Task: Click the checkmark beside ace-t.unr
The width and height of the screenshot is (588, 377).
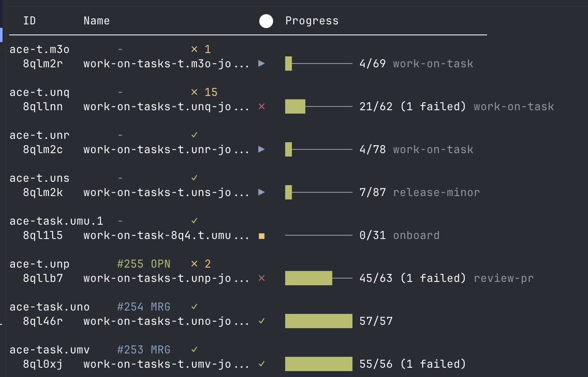Action: coord(194,135)
